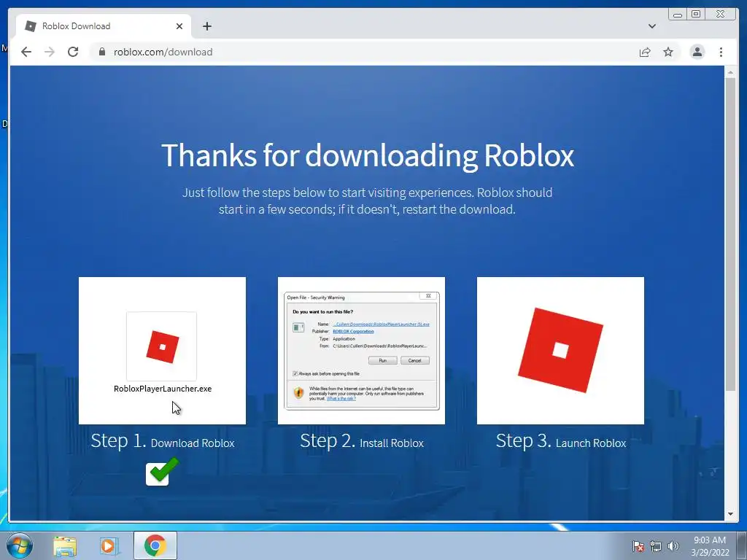This screenshot has width=747, height=560.
Task: Click the Chrome taskbar icon
Action: pyautogui.click(x=155, y=545)
